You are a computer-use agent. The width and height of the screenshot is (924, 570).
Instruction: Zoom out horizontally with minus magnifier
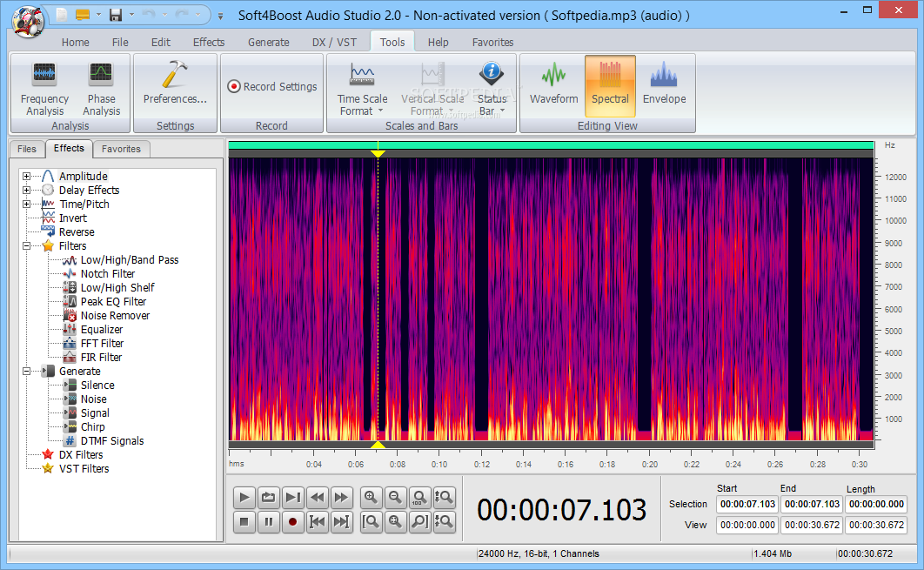395,498
